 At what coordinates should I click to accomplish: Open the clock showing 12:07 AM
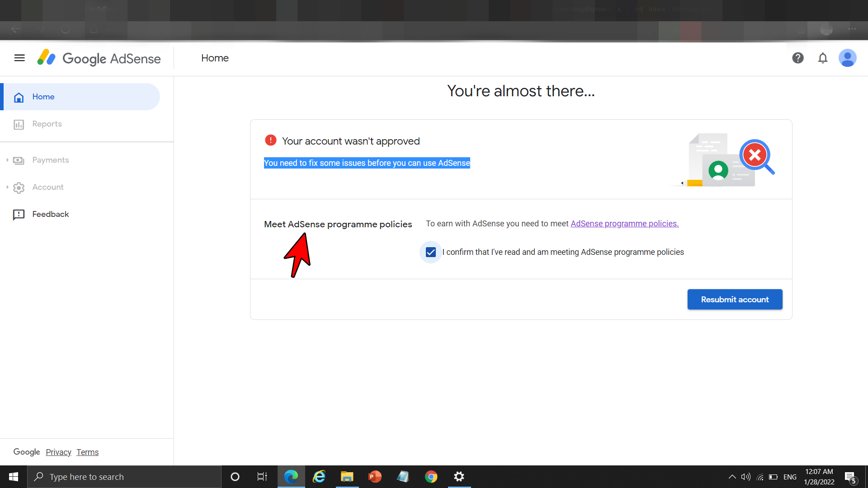819,477
